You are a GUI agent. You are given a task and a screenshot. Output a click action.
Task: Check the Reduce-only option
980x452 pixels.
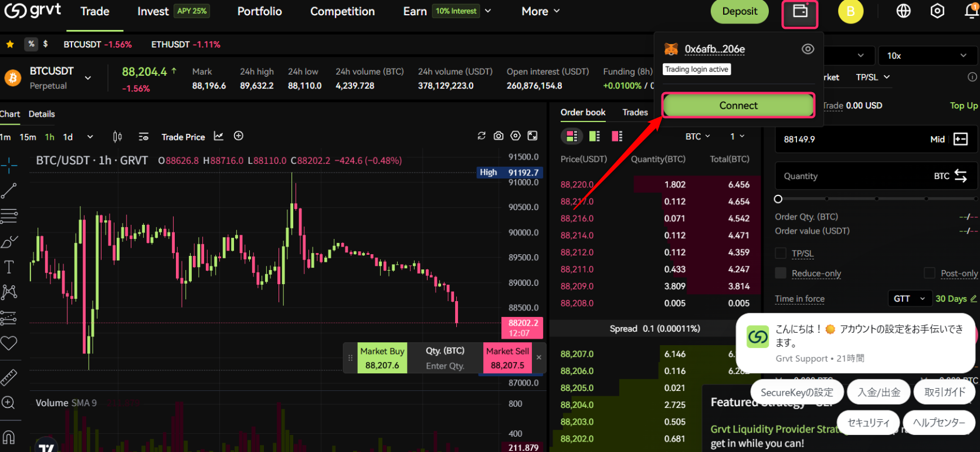(781, 274)
